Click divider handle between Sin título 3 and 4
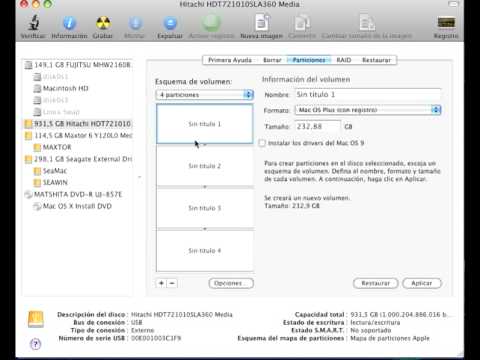The width and height of the screenshot is (480, 360). 205,229
